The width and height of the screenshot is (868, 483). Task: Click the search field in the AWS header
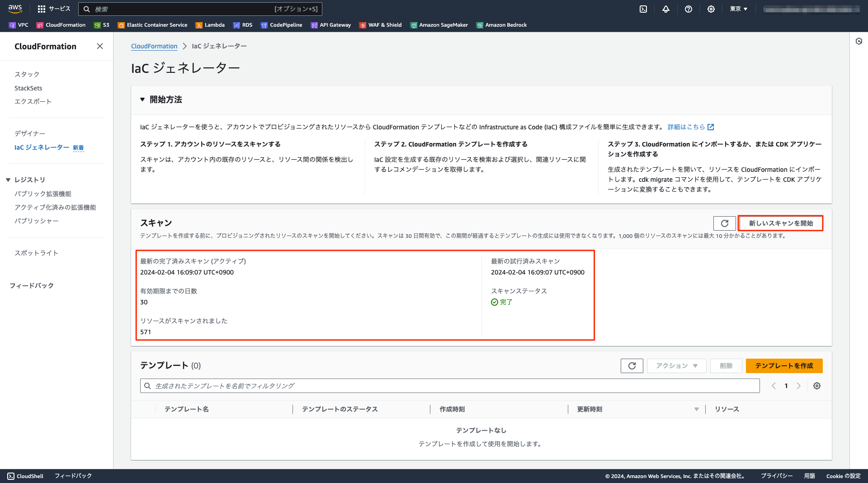coord(200,9)
